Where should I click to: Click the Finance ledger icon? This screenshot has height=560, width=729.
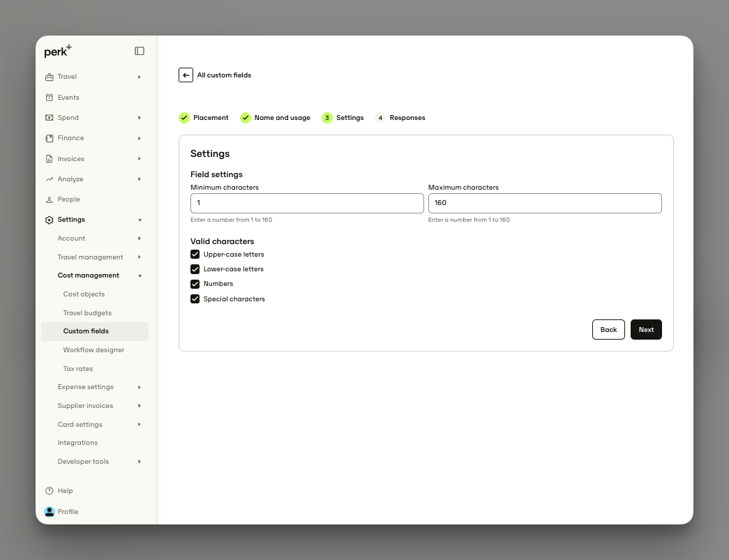pyautogui.click(x=50, y=139)
